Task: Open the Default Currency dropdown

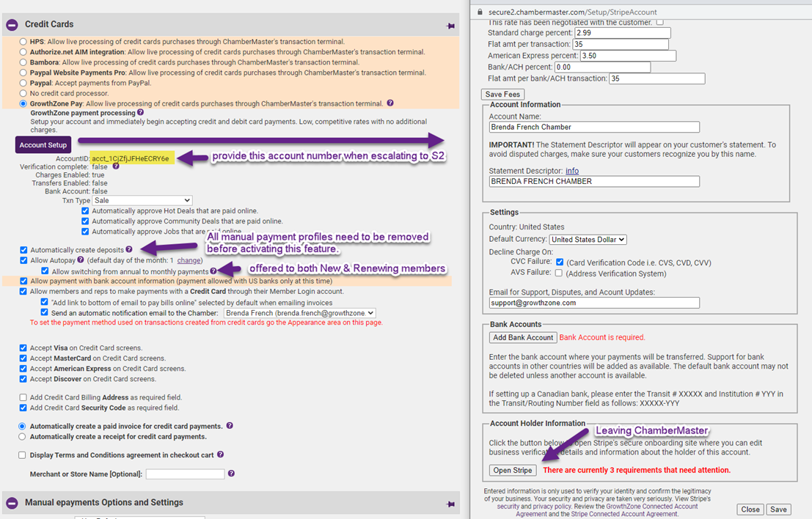Action: coord(588,240)
